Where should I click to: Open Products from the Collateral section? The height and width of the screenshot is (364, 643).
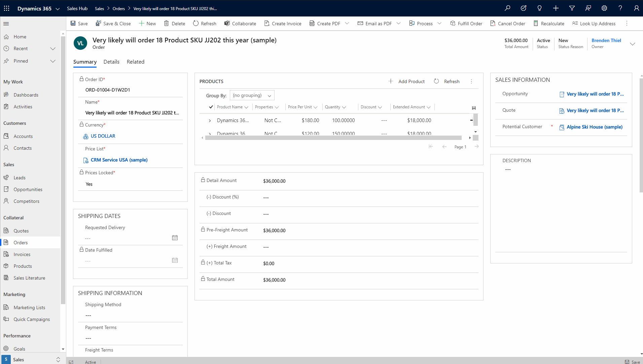[x=22, y=266]
